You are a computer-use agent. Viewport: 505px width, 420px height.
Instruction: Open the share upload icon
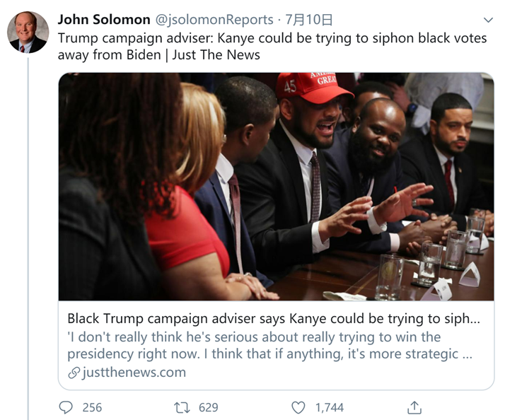(x=414, y=407)
